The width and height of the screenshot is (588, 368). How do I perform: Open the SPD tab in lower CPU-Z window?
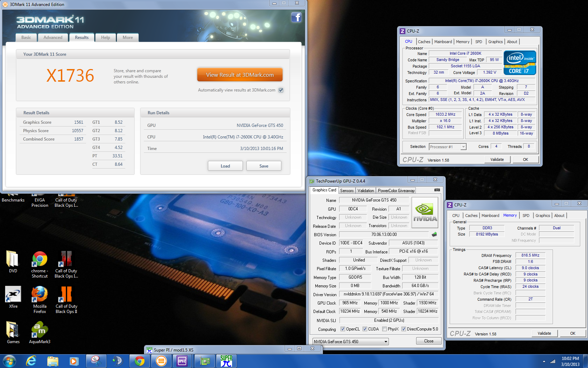coord(526,216)
